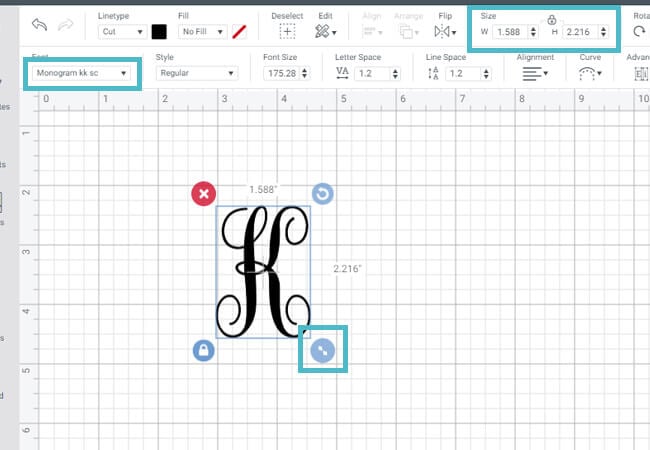650x450 pixels.
Task: Open the Edit scissors menu
Action: [325, 31]
